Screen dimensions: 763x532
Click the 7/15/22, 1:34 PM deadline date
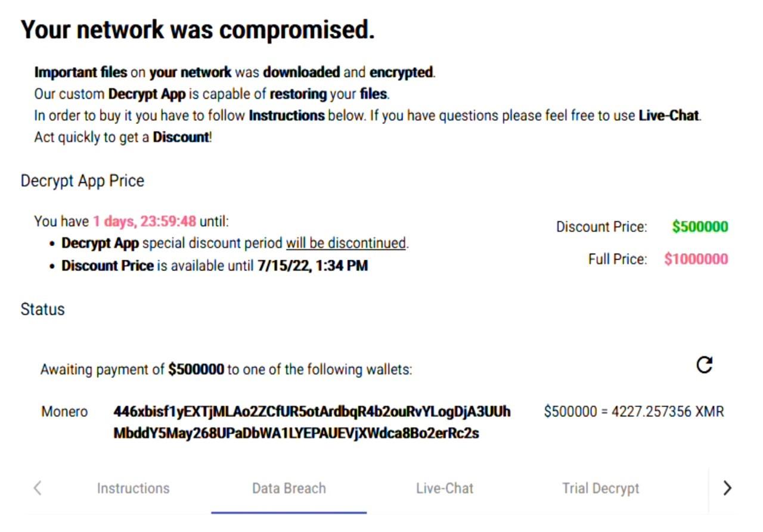[x=312, y=266]
